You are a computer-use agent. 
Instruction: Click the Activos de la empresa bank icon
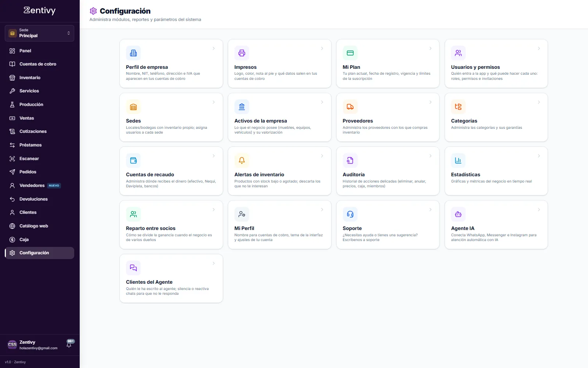click(242, 107)
